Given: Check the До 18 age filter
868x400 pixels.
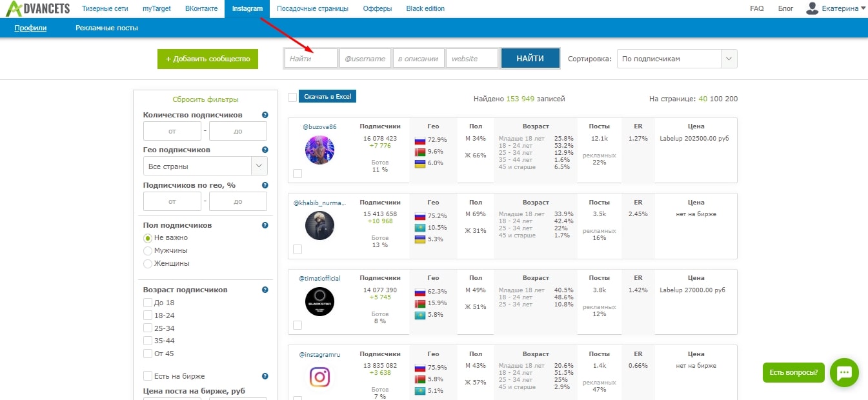Looking at the screenshot, I should [x=148, y=303].
